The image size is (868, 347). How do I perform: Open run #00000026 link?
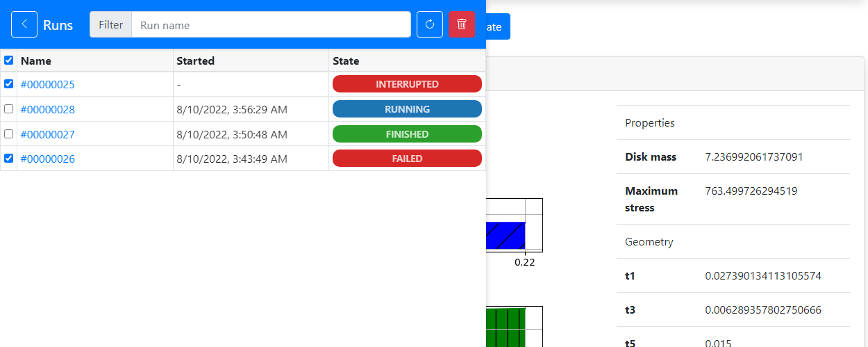coord(47,159)
